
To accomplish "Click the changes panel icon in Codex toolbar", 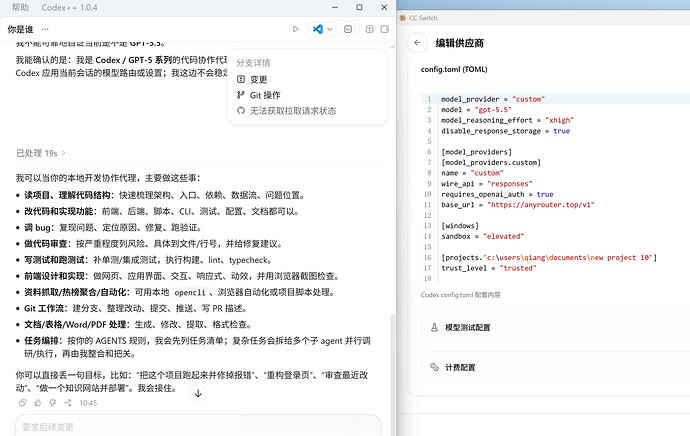I will pos(370,29).
